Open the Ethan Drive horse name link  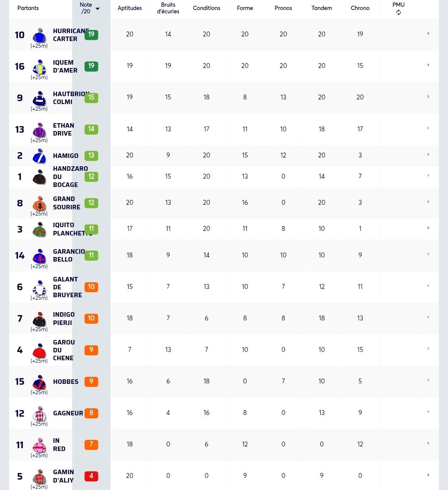(64, 129)
